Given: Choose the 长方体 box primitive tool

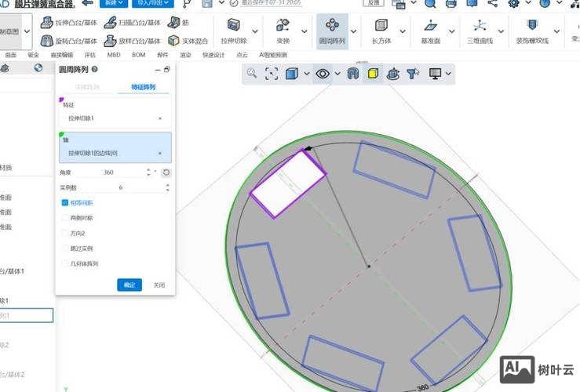Looking at the screenshot, I should (x=381, y=29).
